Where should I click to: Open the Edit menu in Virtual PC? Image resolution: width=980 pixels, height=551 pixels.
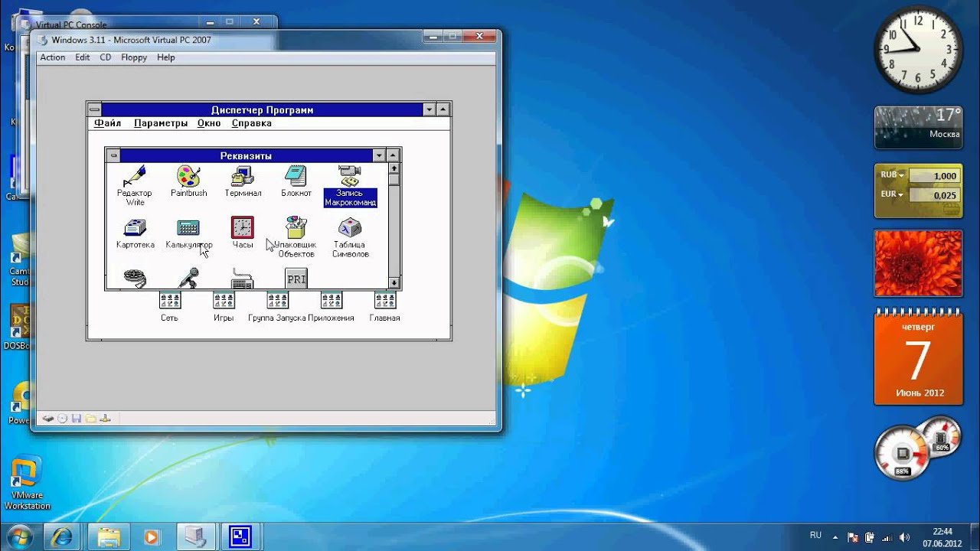[x=83, y=57]
